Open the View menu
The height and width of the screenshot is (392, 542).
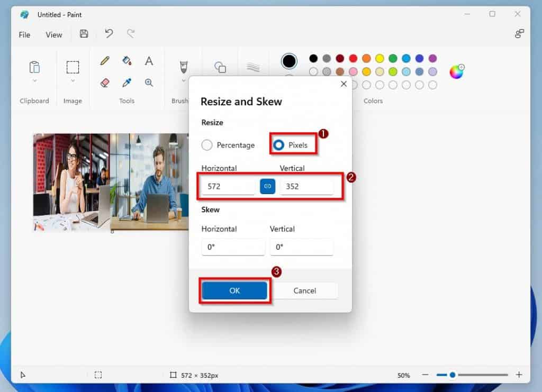(54, 35)
